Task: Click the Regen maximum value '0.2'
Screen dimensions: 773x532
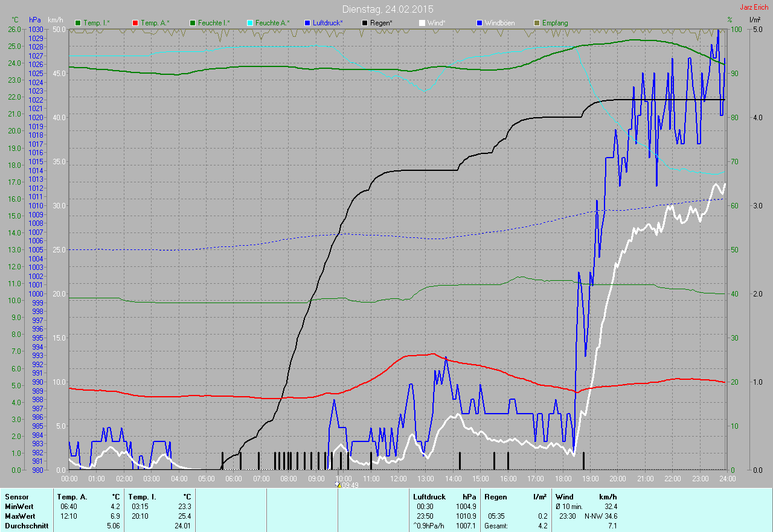Action: (542, 516)
